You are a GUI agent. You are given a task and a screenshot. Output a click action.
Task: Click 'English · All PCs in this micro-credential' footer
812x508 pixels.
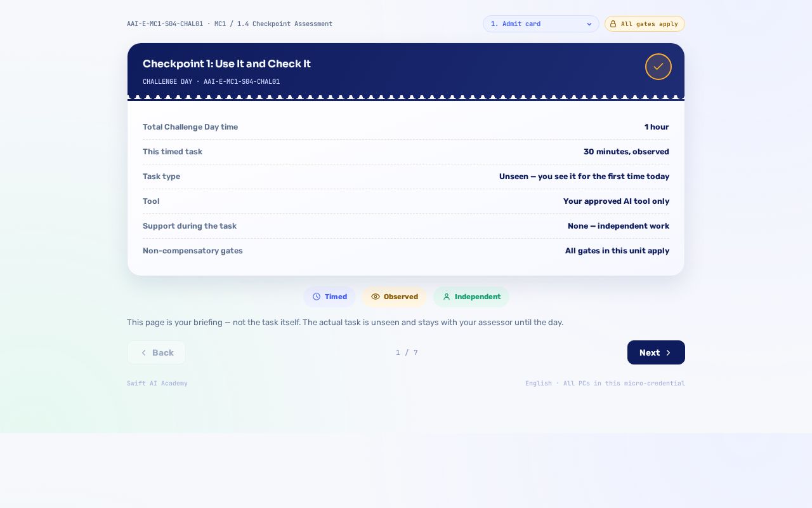605,384
